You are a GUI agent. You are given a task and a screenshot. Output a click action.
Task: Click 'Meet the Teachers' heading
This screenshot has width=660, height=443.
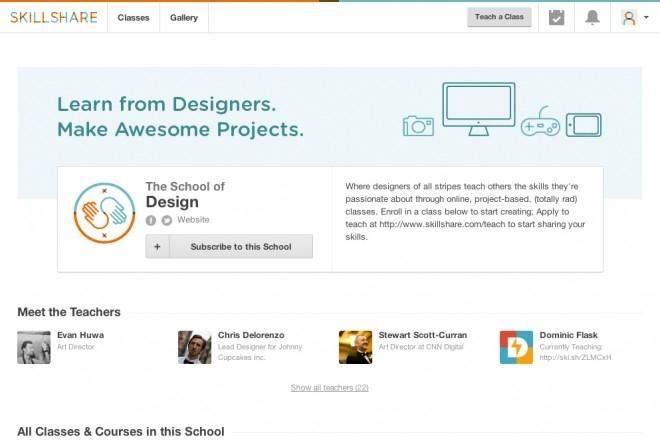tap(69, 312)
